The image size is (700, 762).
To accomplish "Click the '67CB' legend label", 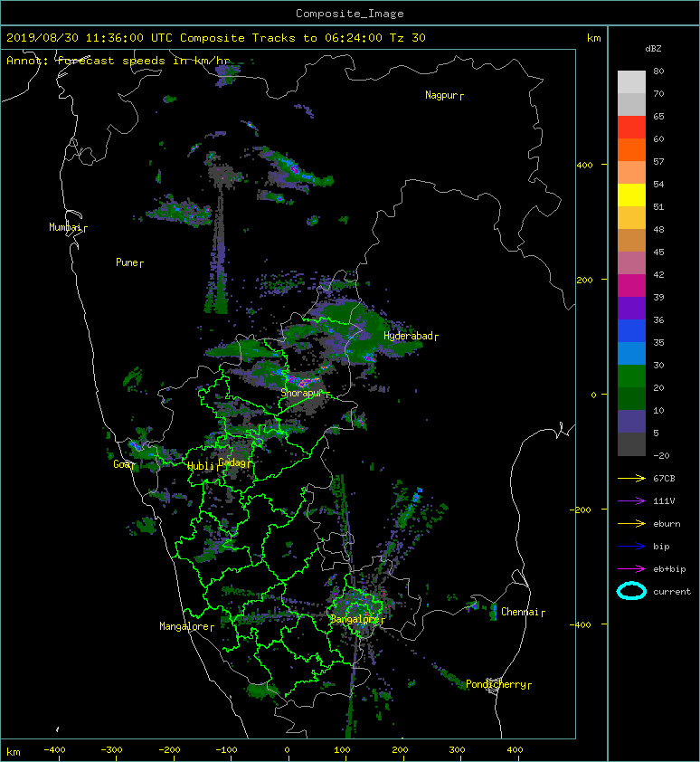I will point(664,479).
